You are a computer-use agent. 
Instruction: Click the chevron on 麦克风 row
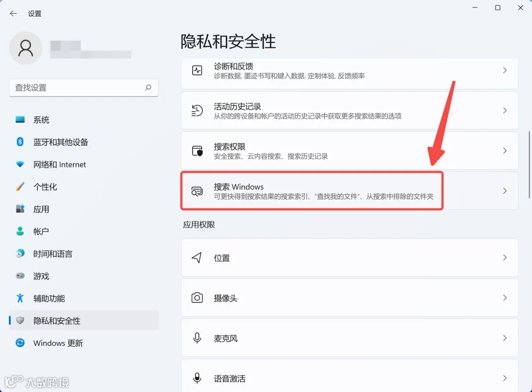click(x=505, y=338)
